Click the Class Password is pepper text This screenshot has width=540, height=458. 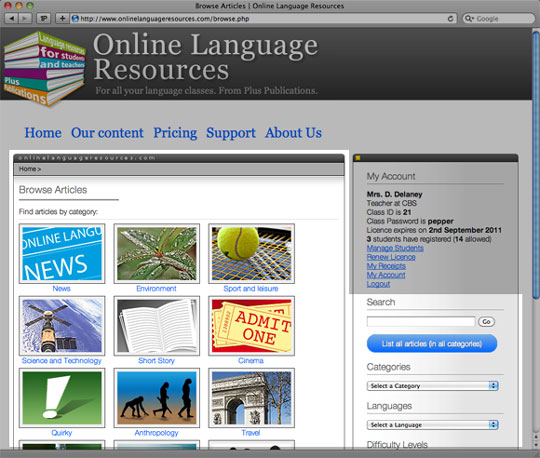(x=410, y=221)
